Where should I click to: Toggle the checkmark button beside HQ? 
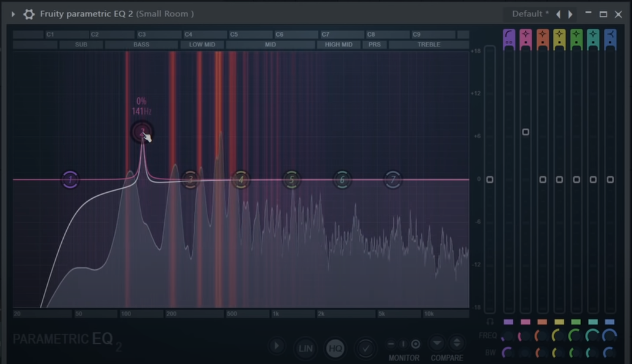click(x=366, y=348)
